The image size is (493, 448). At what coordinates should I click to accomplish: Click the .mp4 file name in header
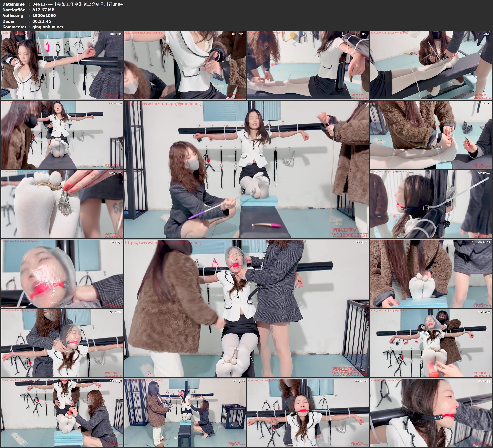coord(78,4)
